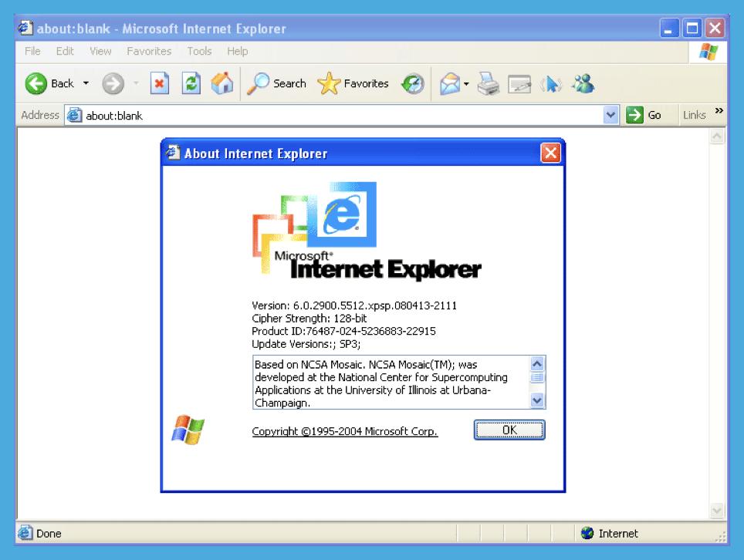Viewport: 744px width, 560px height.
Task: Click the Windows flag logo in dialog
Action: (188, 430)
